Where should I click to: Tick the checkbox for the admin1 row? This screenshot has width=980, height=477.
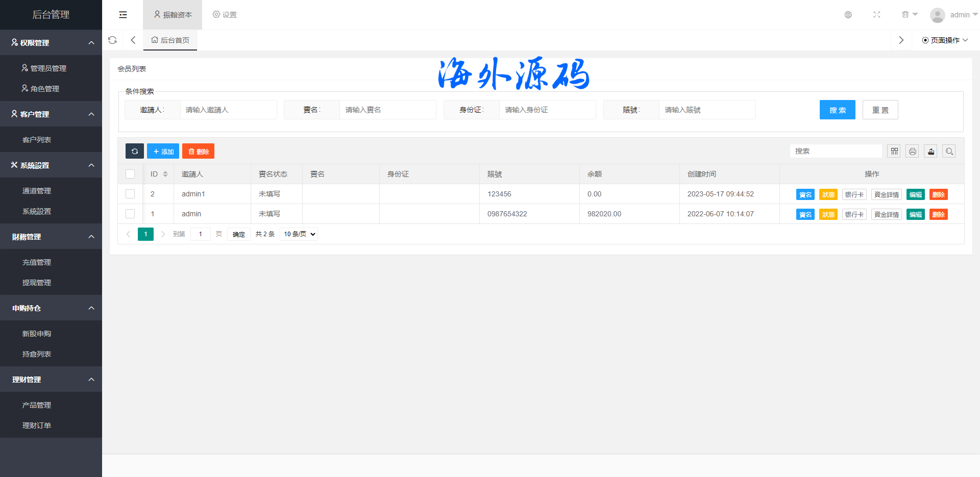coord(130,194)
